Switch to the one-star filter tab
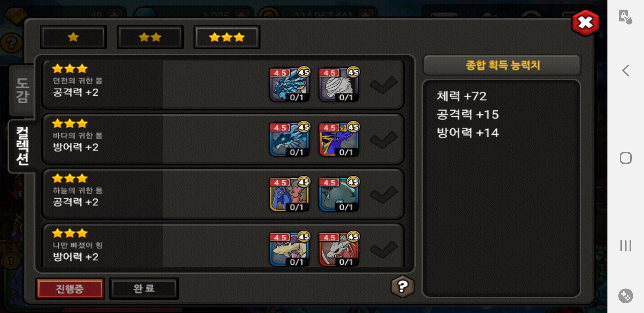The height and width of the screenshot is (313, 644). click(73, 37)
